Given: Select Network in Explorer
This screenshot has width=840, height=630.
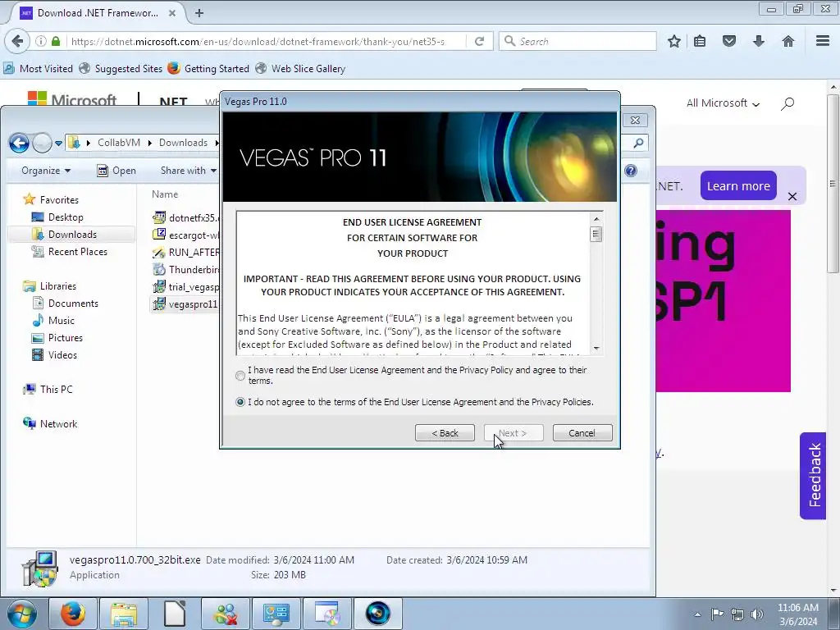Looking at the screenshot, I should coord(58,424).
